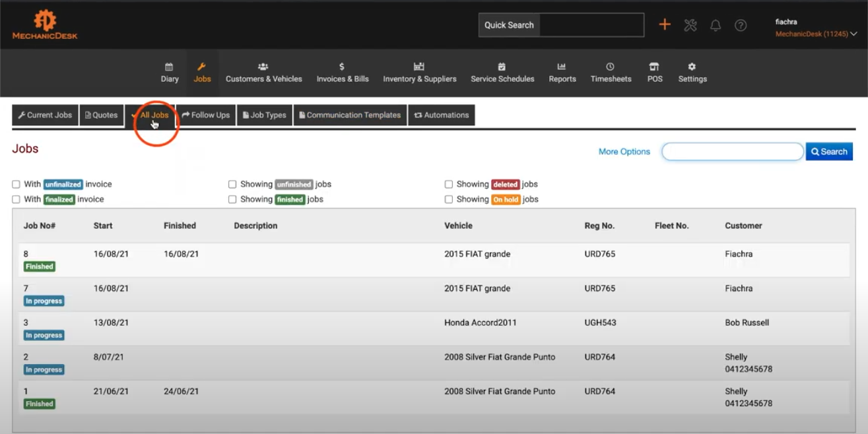Open the POS section
This screenshot has height=434, width=868.
click(655, 73)
